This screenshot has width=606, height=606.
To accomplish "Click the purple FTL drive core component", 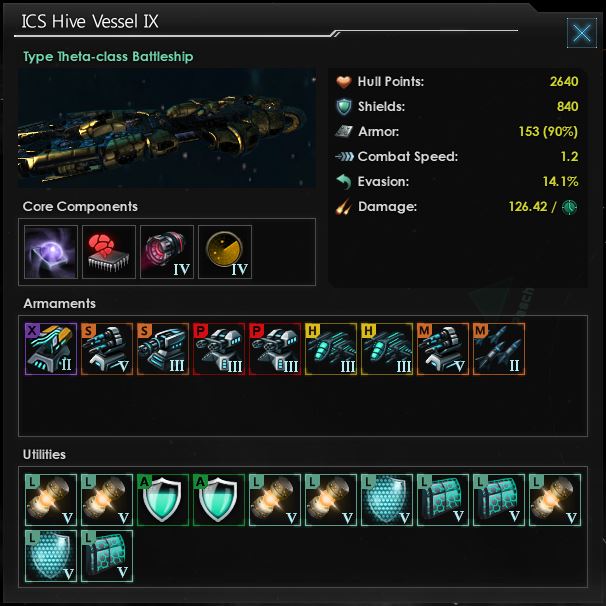I will pos(51,252).
